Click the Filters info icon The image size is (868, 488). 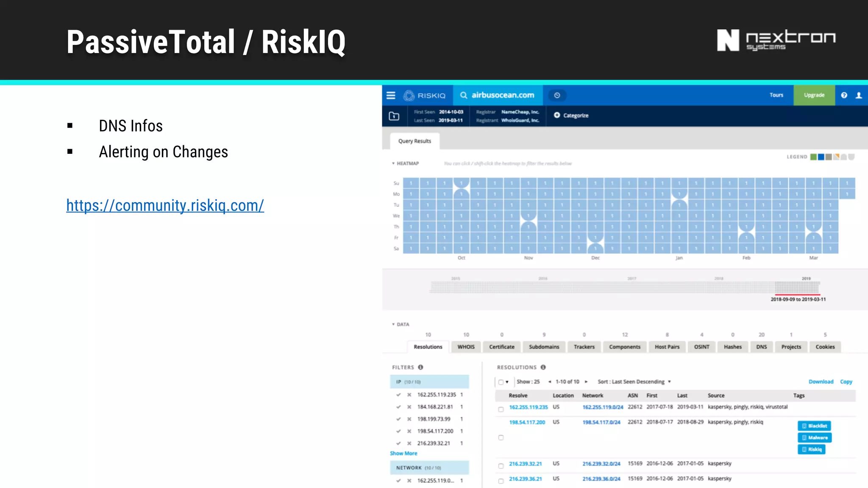point(420,367)
